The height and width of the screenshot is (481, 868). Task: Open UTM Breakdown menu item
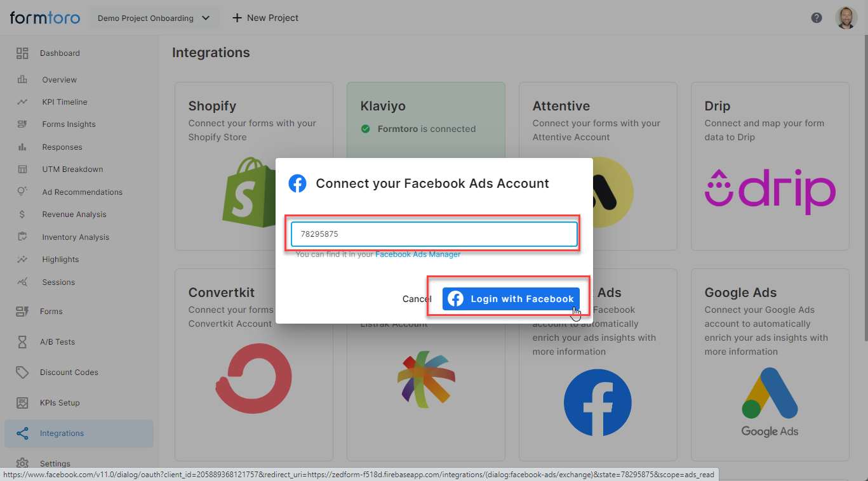pyautogui.click(x=72, y=169)
